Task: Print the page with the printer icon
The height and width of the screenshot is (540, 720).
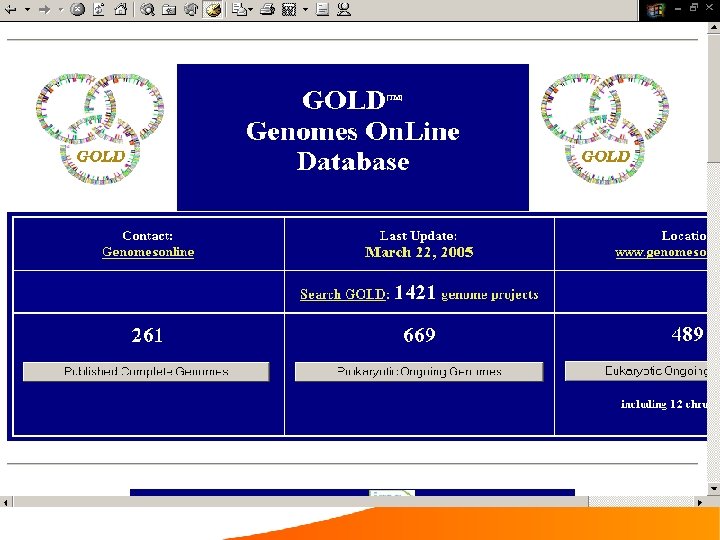Action: [x=267, y=9]
